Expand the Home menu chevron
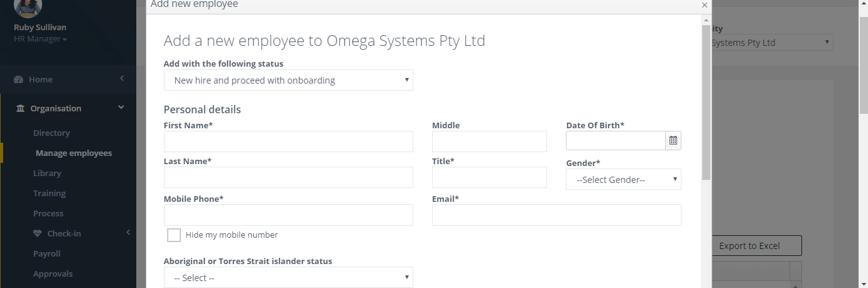This screenshot has height=288, width=868. (x=122, y=79)
